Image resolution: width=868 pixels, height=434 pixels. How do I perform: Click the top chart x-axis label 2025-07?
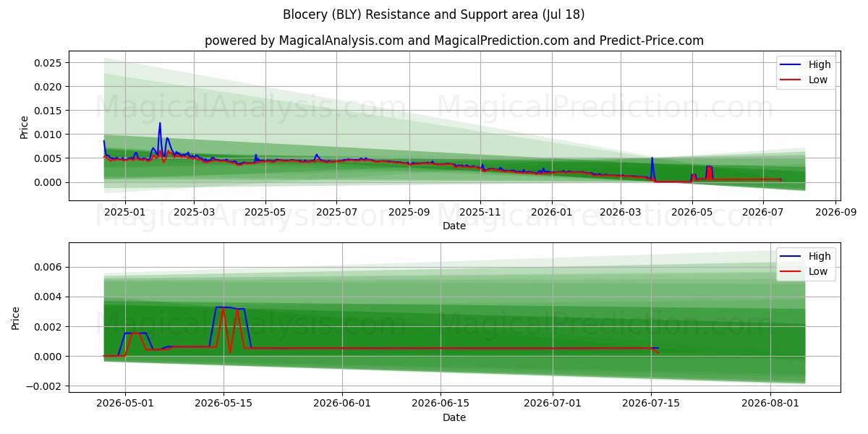337,213
